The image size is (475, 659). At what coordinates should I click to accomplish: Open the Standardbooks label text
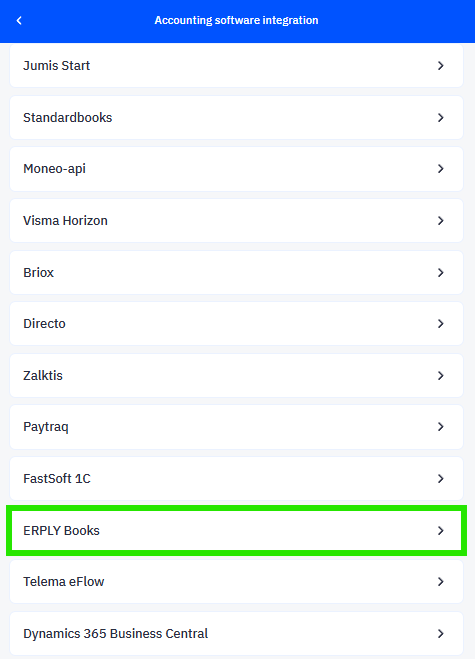(x=68, y=118)
